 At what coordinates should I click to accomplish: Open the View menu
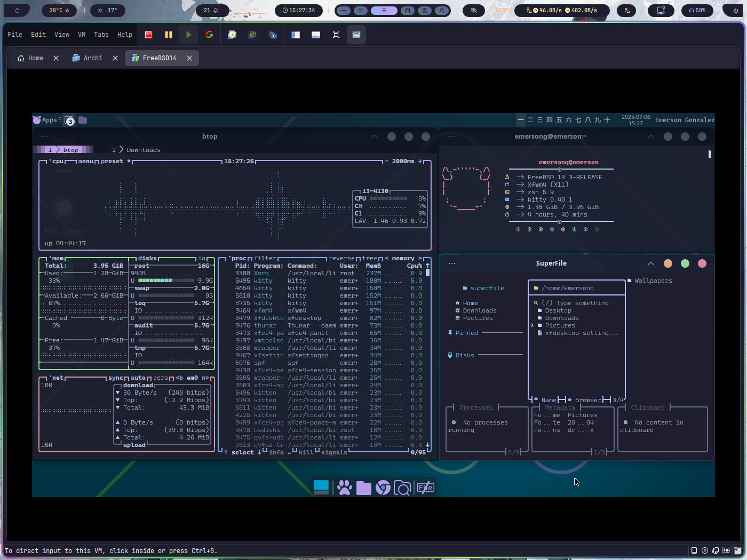(62, 35)
